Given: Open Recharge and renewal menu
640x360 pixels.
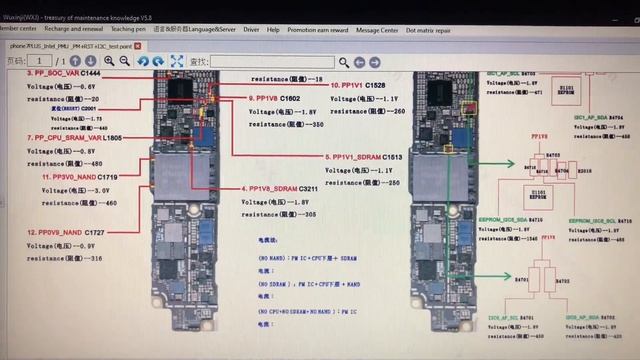Looking at the screenshot, I should (74, 29).
